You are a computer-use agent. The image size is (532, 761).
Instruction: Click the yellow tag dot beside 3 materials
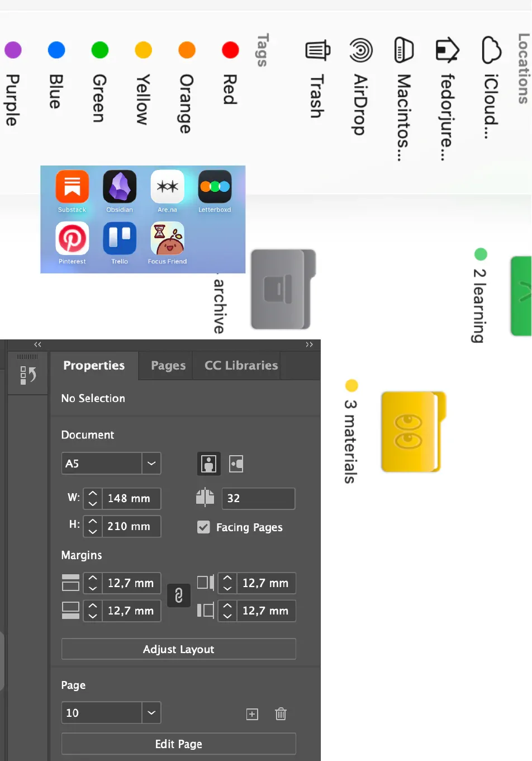351,385
